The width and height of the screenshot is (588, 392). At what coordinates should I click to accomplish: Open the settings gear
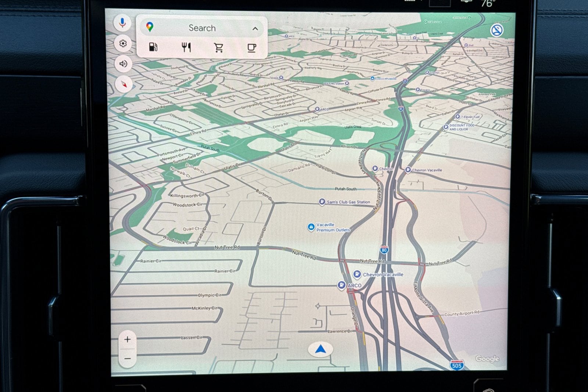123,44
